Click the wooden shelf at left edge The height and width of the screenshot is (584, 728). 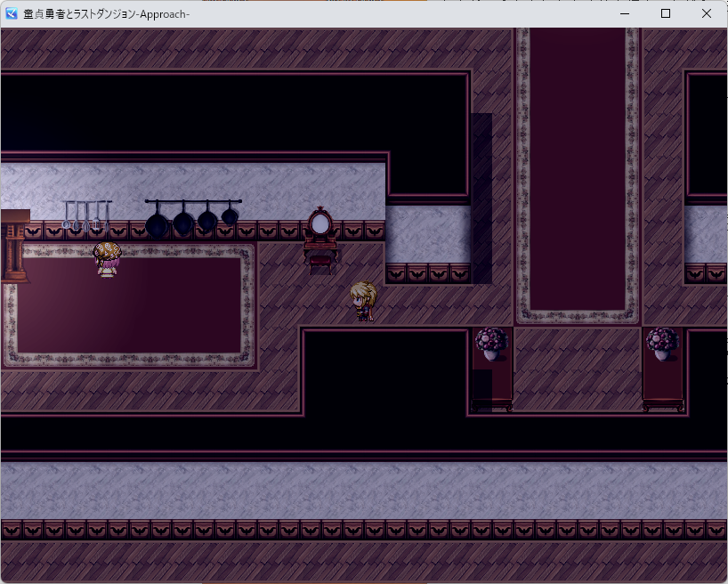click(14, 245)
